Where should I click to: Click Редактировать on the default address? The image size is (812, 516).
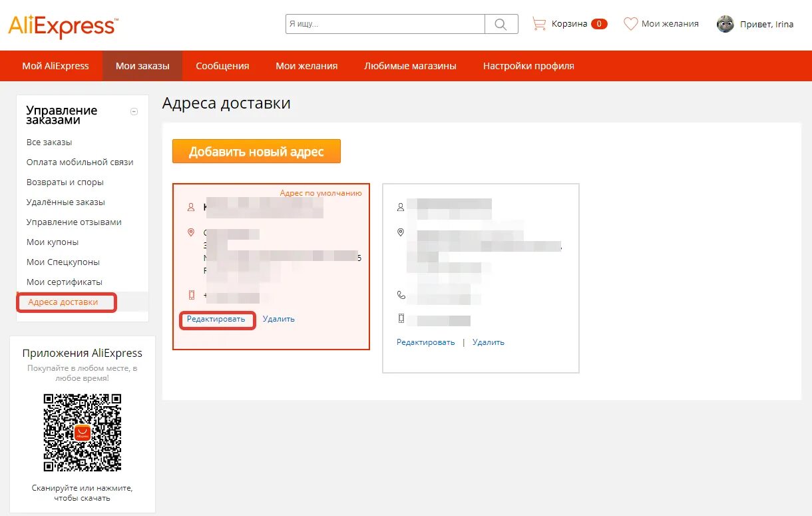coord(218,319)
